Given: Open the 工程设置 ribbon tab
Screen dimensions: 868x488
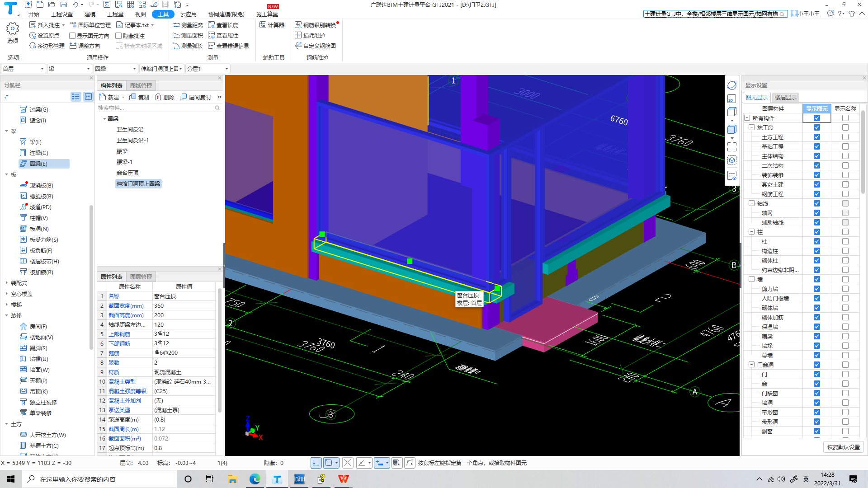Looking at the screenshot, I should [x=62, y=14].
